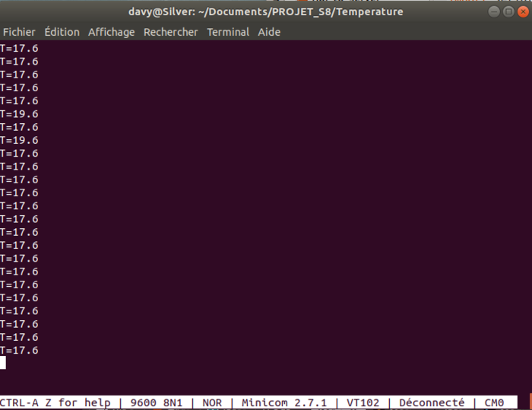Click the VT102 terminal type indicator

click(363, 402)
